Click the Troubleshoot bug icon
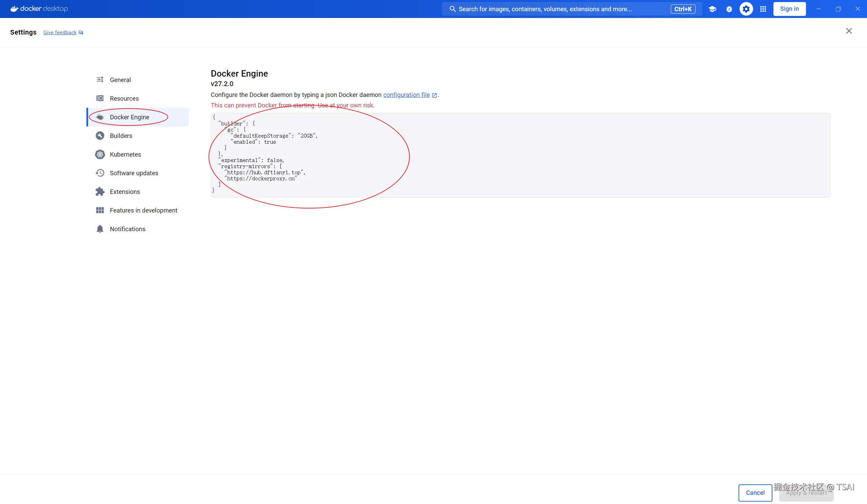 point(729,9)
